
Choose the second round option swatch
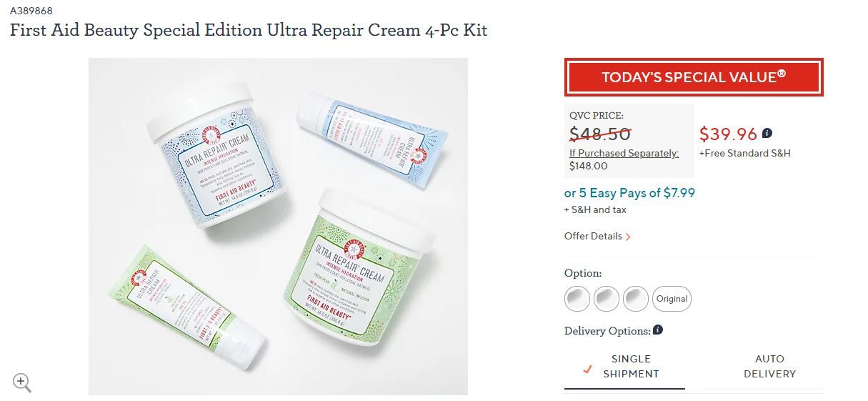click(x=607, y=299)
